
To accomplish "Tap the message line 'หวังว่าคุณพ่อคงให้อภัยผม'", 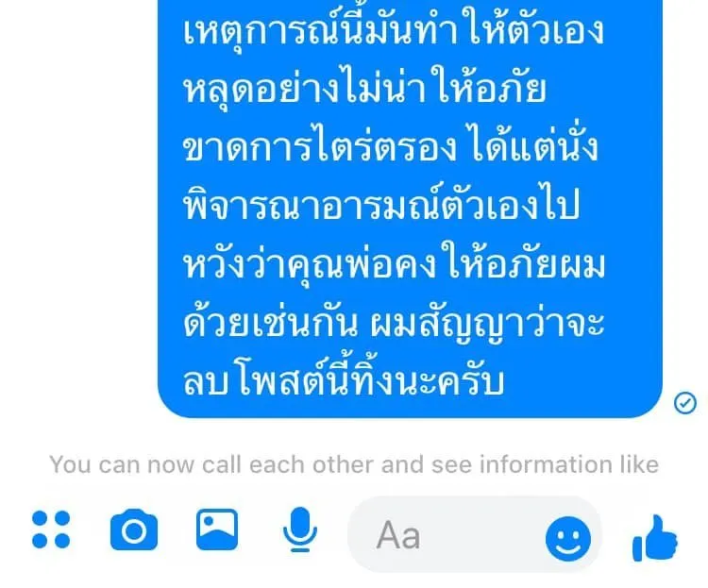I will [x=394, y=262].
